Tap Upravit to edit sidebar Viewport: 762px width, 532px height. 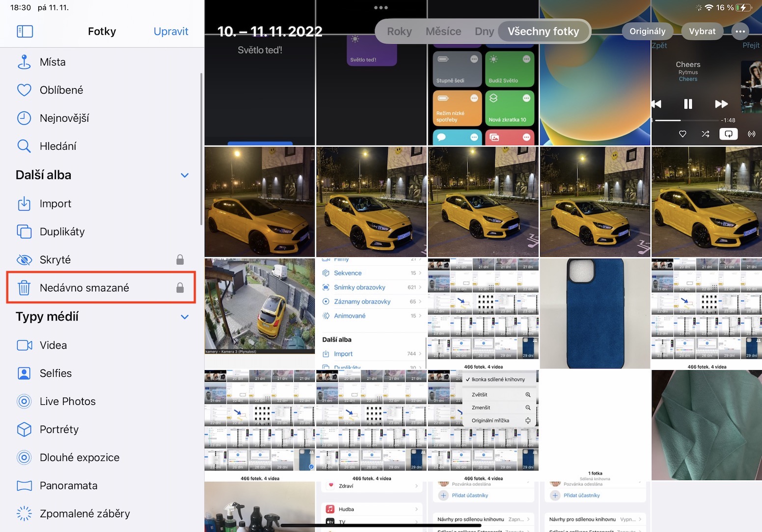[171, 31]
